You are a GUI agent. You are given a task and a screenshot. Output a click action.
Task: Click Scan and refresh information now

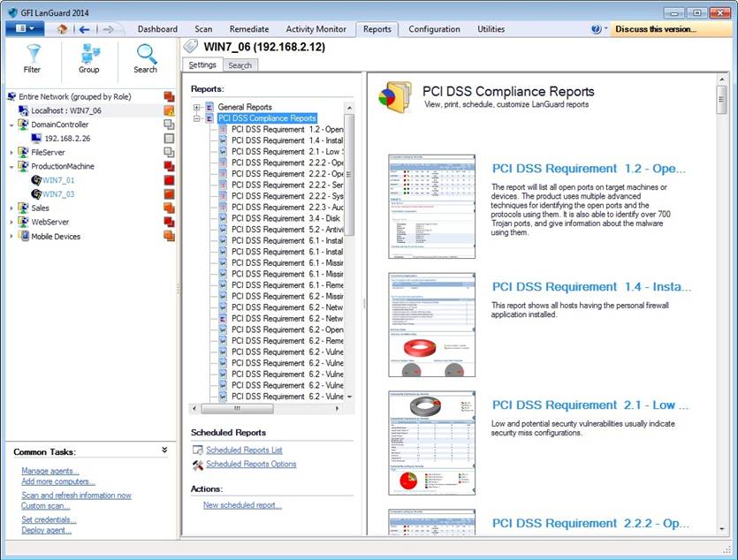[x=76, y=496]
